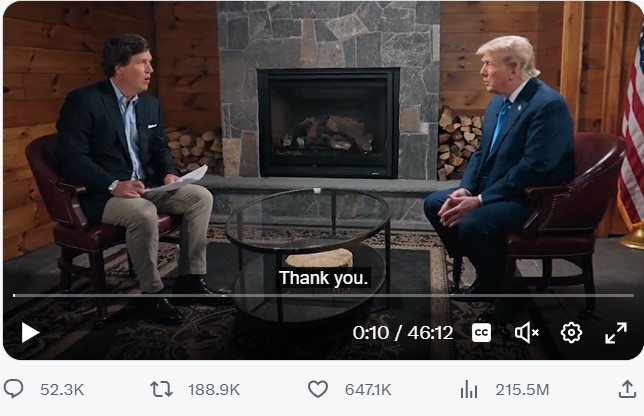
Task: Open video settings gear menu
Action: pos(571,333)
